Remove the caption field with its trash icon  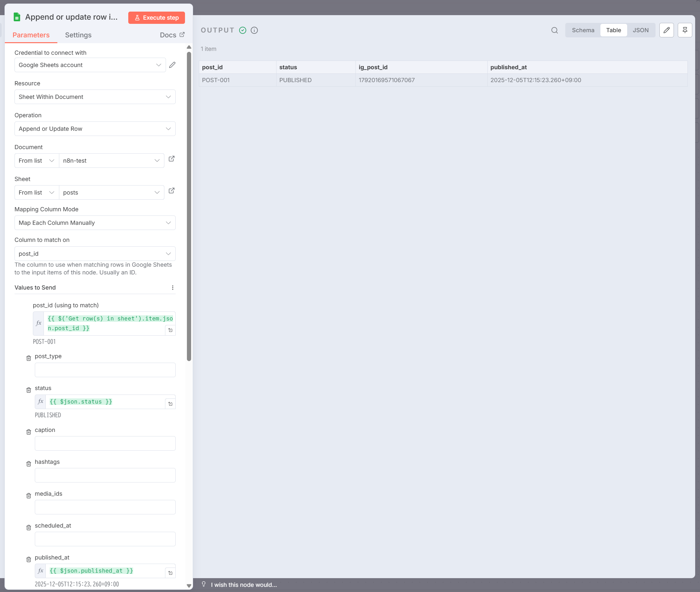29,432
